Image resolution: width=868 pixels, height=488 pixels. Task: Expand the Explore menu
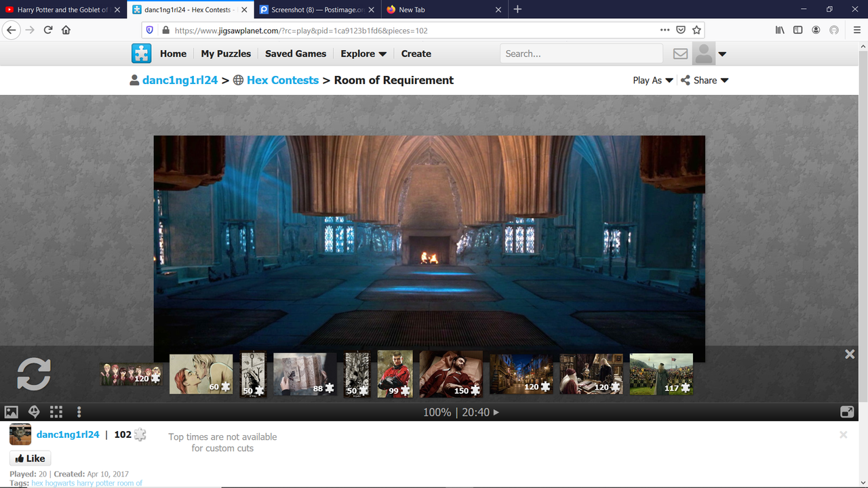[x=363, y=54]
